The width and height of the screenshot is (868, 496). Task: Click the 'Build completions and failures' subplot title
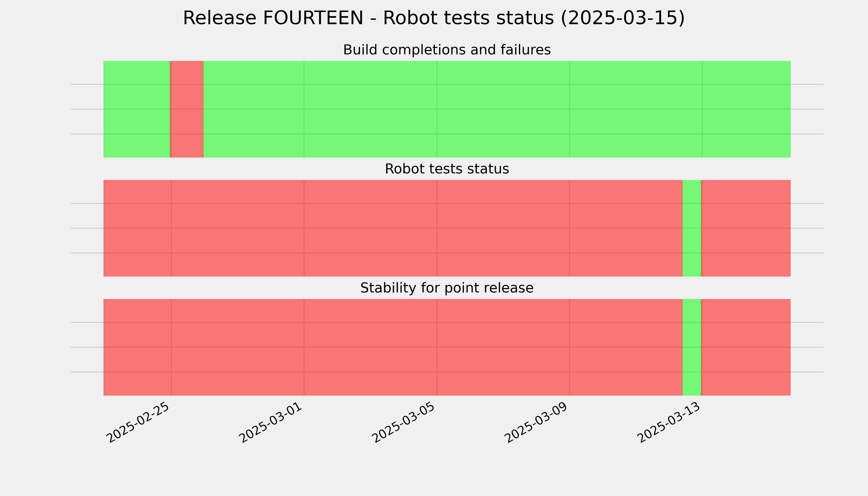(447, 50)
